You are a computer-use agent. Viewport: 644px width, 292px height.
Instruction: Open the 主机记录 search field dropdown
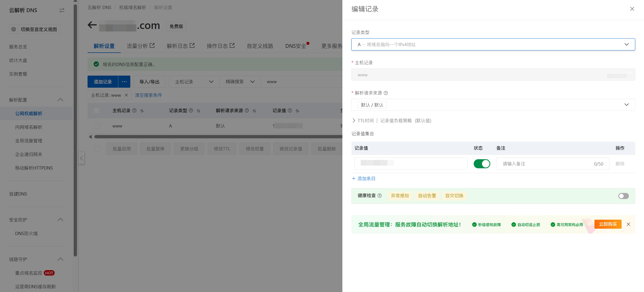[194, 82]
